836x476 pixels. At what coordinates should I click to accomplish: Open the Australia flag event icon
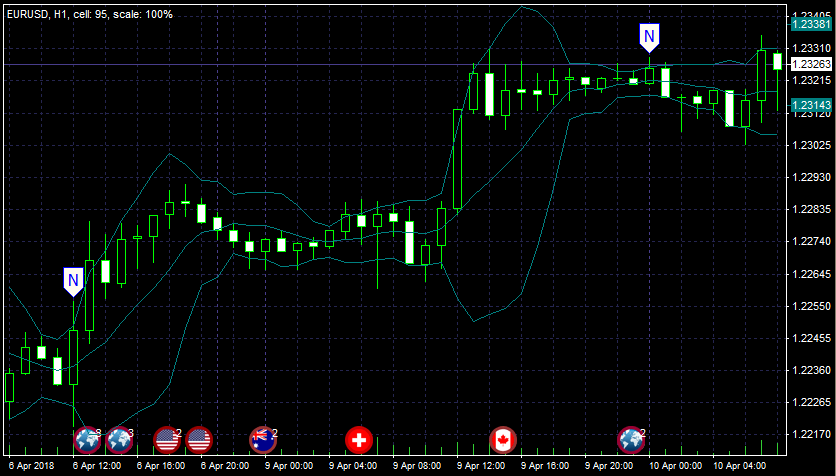[263, 440]
